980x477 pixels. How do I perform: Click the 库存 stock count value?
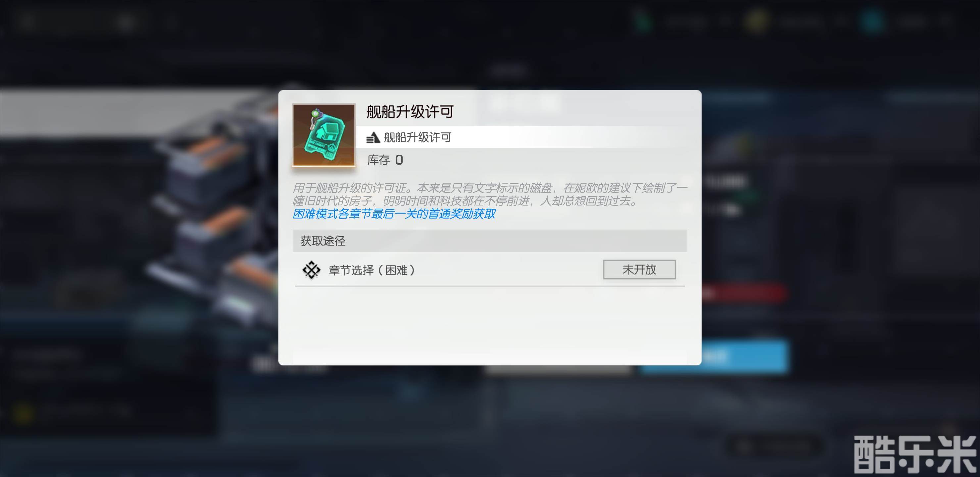[399, 160]
